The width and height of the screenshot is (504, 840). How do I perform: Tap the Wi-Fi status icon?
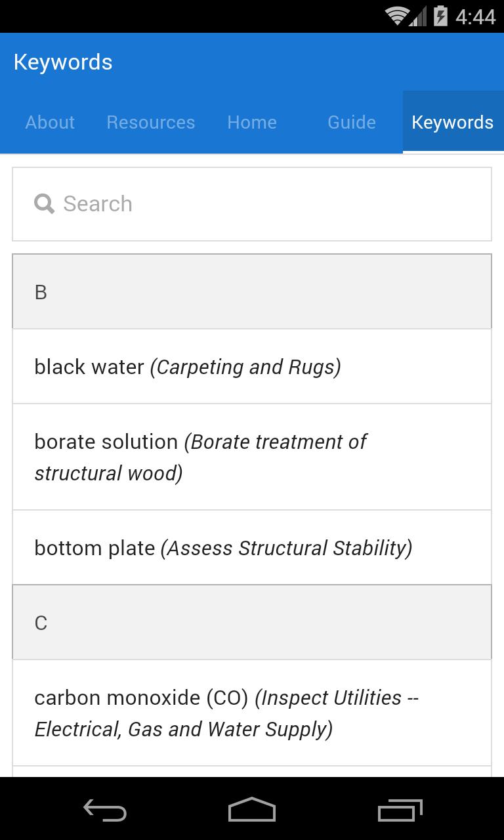[397, 16]
